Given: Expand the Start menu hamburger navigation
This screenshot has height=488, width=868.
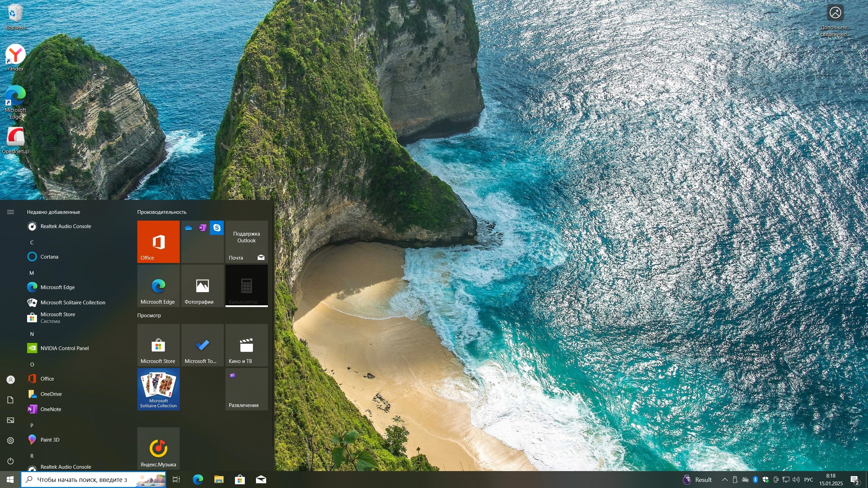Looking at the screenshot, I should pos(11,212).
